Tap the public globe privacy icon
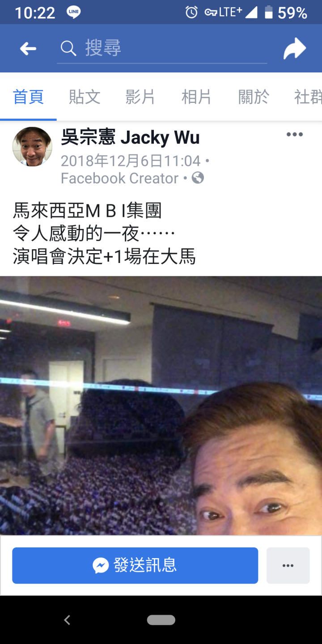Screen dimensions: 322x644 click(x=198, y=178)
